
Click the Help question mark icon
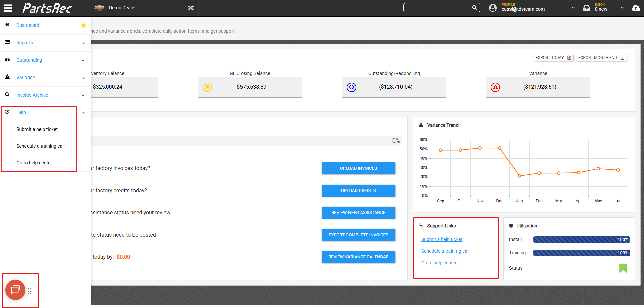point(7,112)
